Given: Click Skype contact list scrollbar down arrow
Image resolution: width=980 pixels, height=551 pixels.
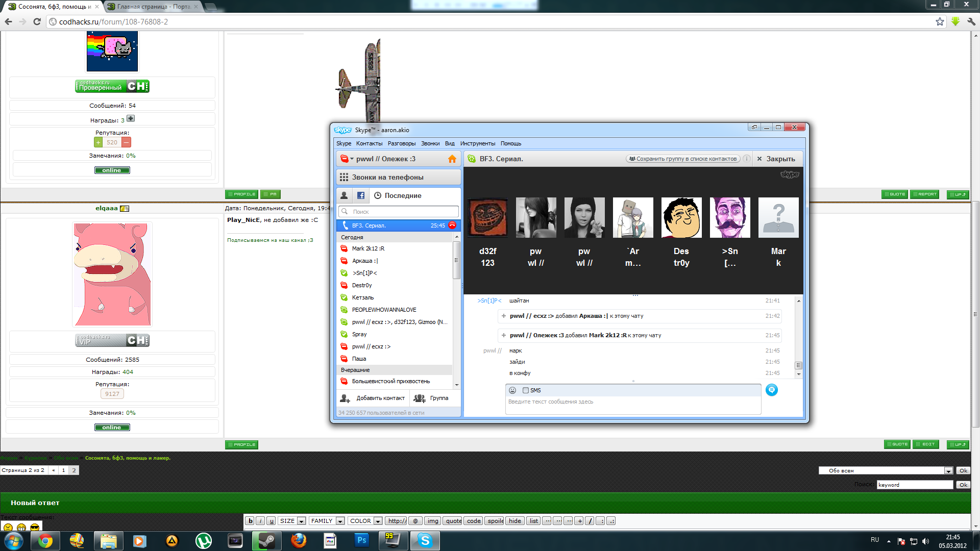Looking at the screenshot, I should [x=456, y=385].
